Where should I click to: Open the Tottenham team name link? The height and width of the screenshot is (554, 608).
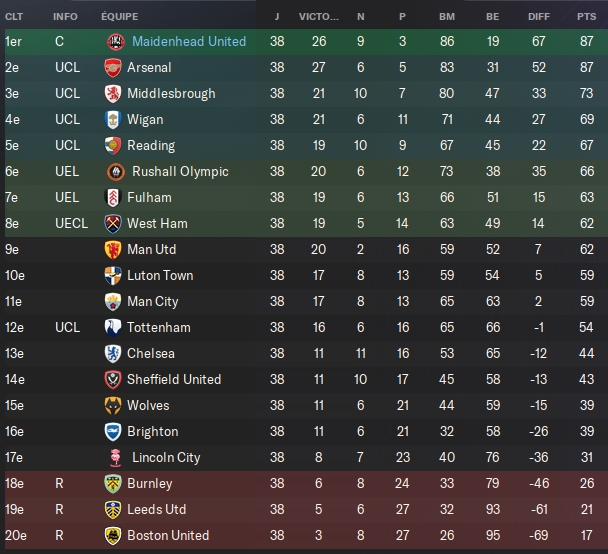click(159, 328)
